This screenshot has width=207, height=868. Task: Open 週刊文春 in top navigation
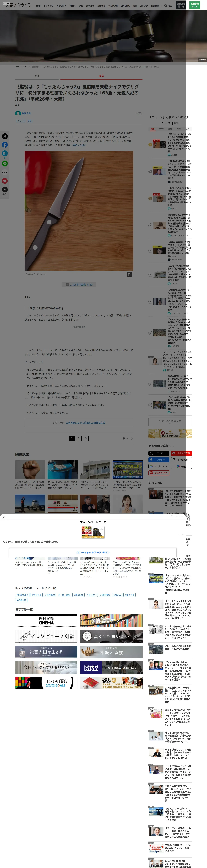[90, 6]
